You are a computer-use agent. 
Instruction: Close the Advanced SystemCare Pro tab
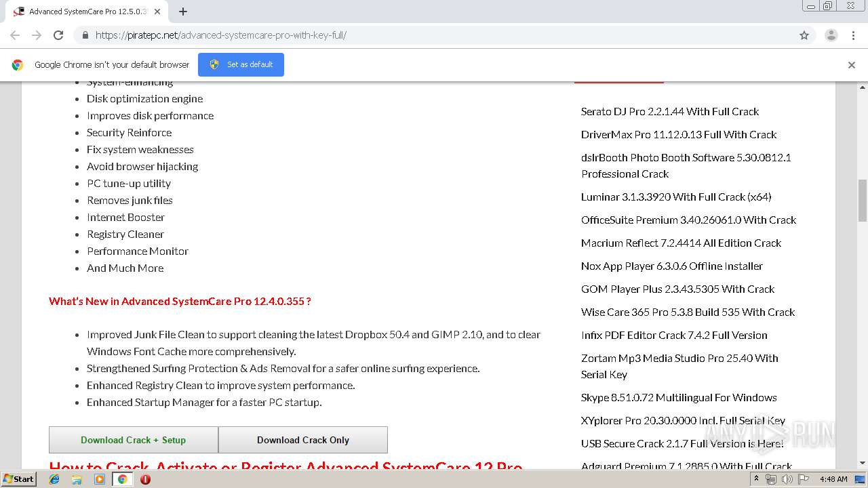pos(157,12)
